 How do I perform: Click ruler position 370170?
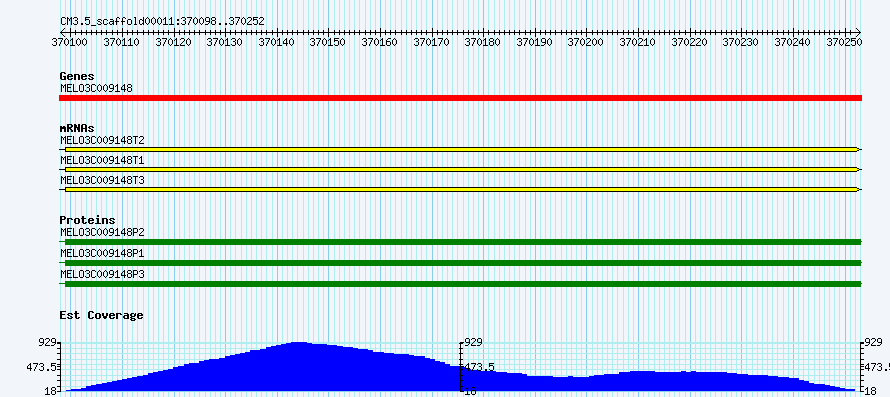click(x=432, y=42)
